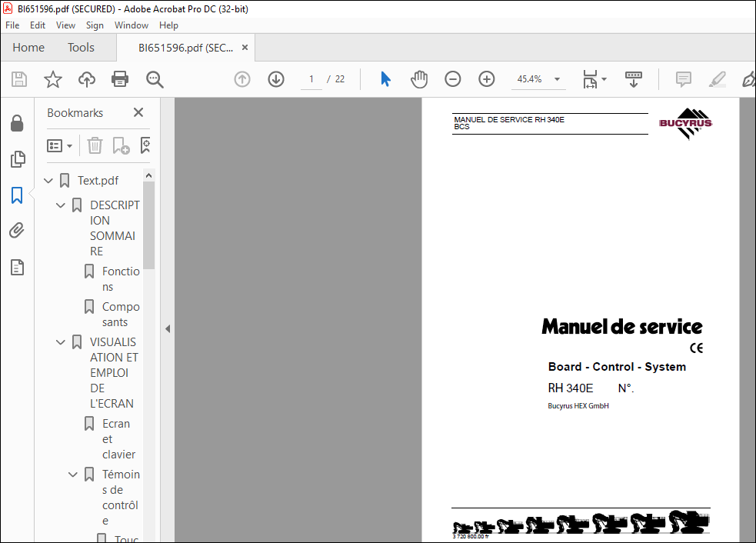The width and height of the screenshot is (756, 543).
Task: Click the find current bookmark icon
Action: [x=145, y=145]
